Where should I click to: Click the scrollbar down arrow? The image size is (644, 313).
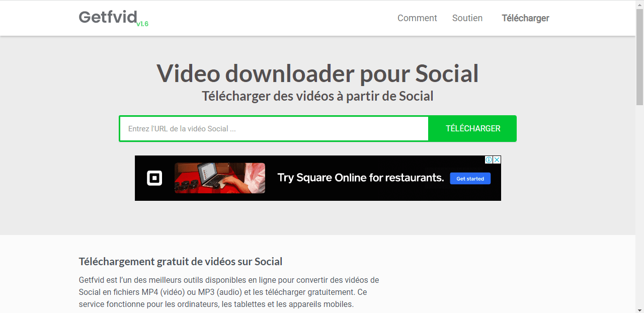[x=639, y=309]
